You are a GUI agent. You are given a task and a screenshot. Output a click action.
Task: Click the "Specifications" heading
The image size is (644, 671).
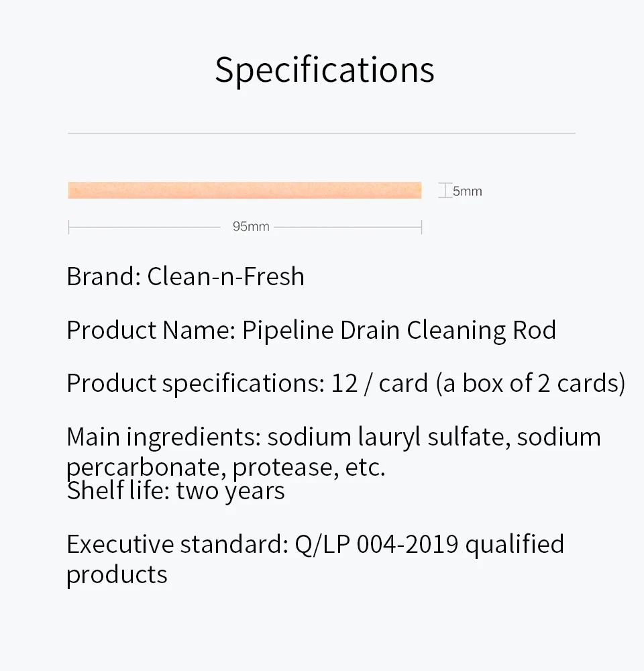tap(325, 69)
